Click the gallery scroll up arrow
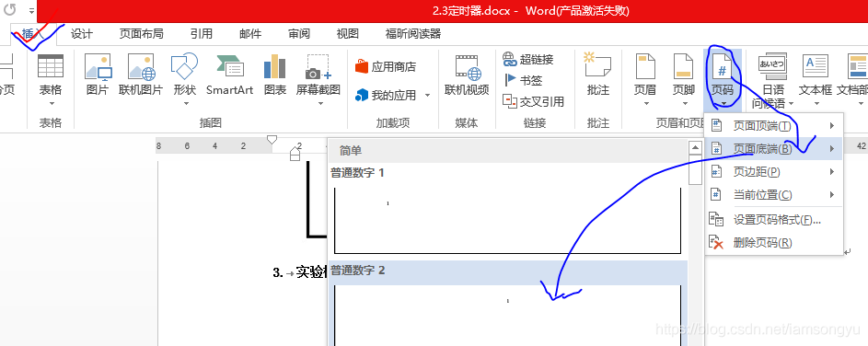 [x=695, y=148]
